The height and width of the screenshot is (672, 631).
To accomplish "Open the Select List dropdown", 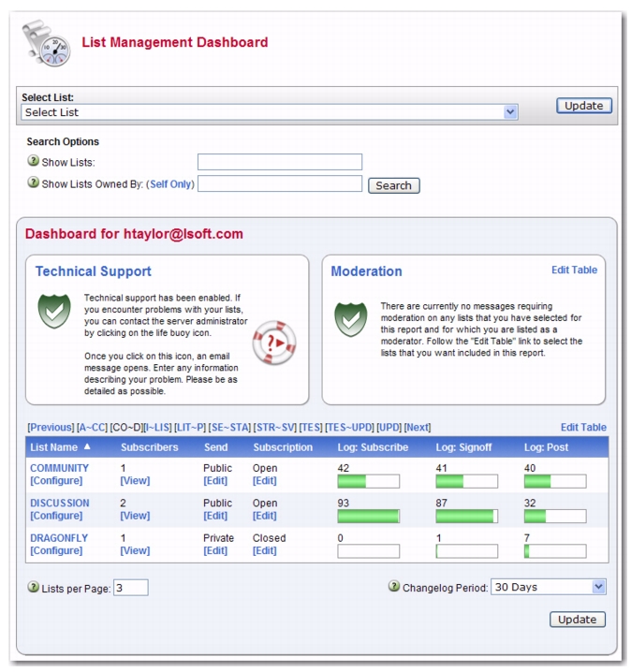I will coord(510,112).
